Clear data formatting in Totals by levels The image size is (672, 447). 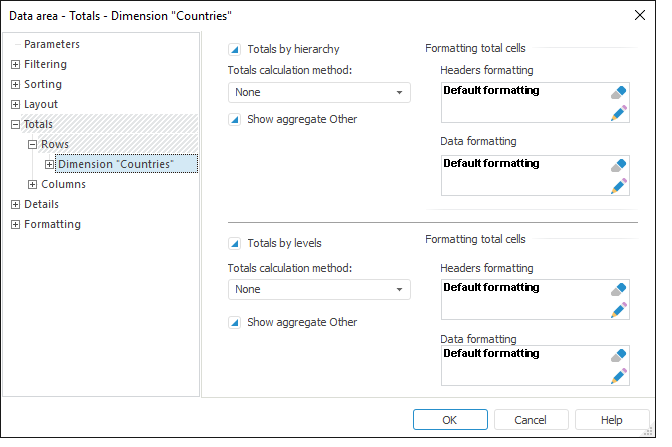tap(619, 355)
